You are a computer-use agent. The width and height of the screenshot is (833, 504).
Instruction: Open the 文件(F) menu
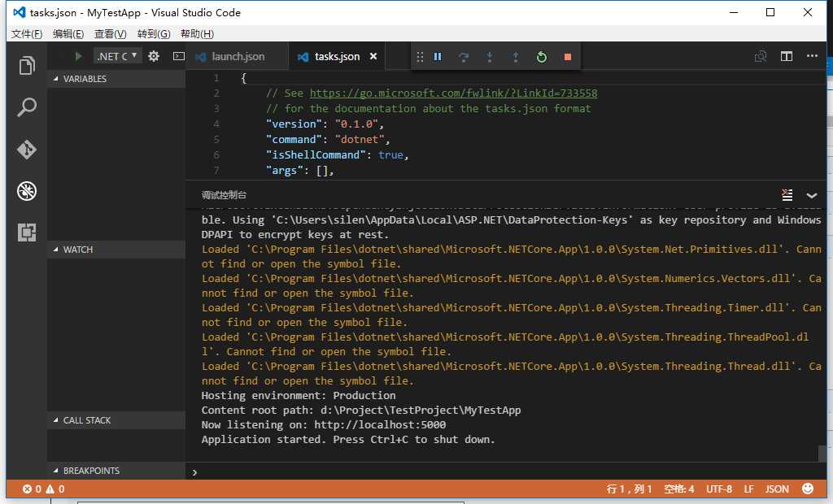27,34
